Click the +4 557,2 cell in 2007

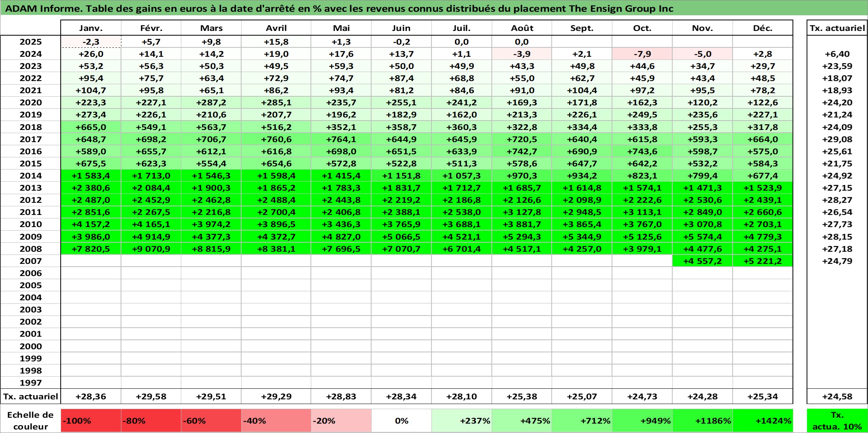coord(702,261)
